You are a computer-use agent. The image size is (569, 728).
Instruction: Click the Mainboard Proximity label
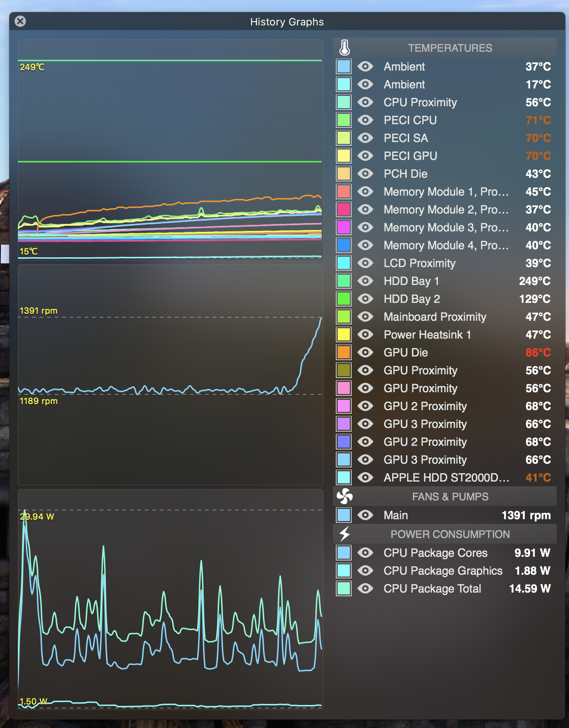click(435, 317)
